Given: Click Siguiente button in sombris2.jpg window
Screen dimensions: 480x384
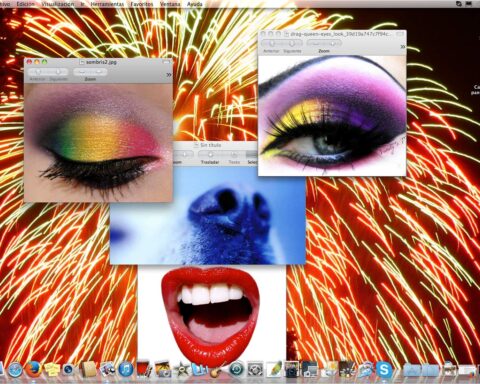Looking at the screenshot, I should click(59, 72).
